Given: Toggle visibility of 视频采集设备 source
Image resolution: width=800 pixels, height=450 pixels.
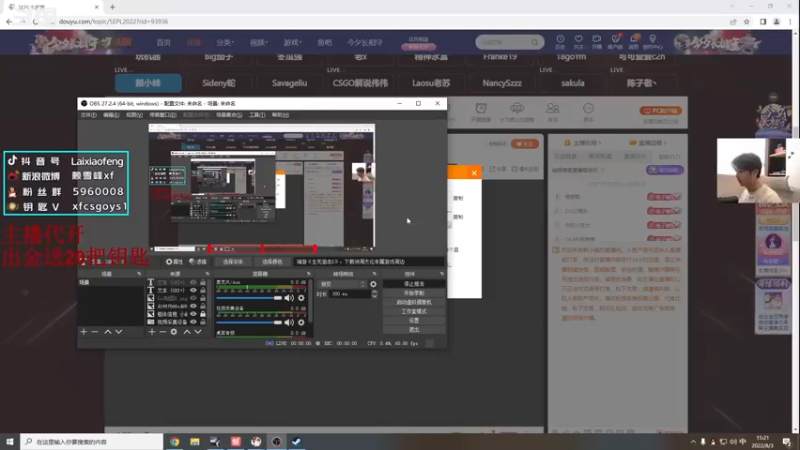Looking at the screenshot, I should click(193, 322).
